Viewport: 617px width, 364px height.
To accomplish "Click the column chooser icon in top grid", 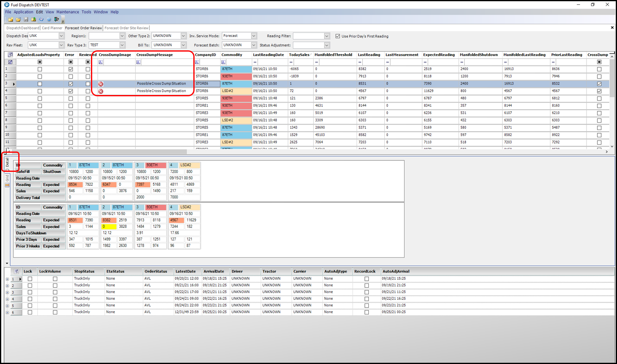I will pos(11,55).
